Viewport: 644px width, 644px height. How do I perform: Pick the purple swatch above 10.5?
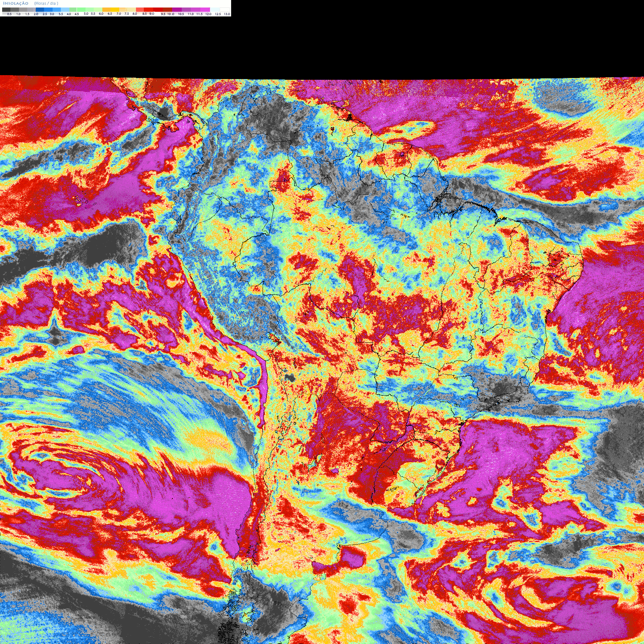point(177,10)
